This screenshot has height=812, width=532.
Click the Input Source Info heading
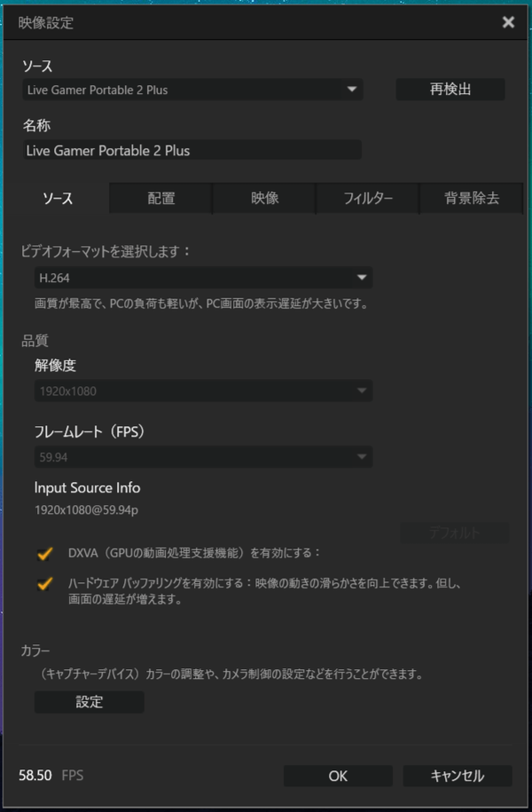click(x=88, y=488)
